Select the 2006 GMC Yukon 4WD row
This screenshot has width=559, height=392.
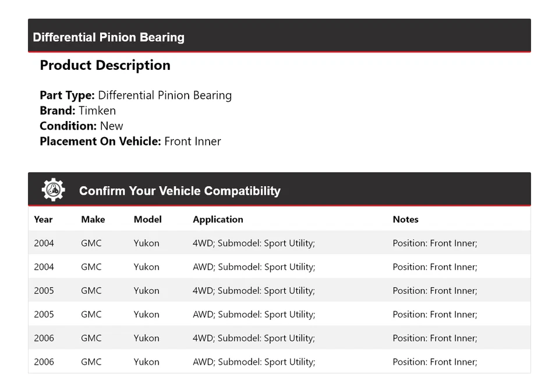(279, 338)
